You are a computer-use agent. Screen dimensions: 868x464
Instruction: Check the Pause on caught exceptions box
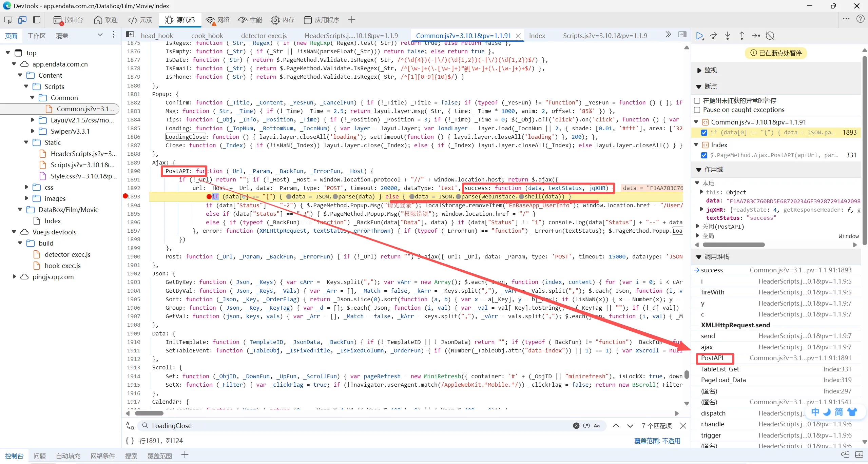697,110
